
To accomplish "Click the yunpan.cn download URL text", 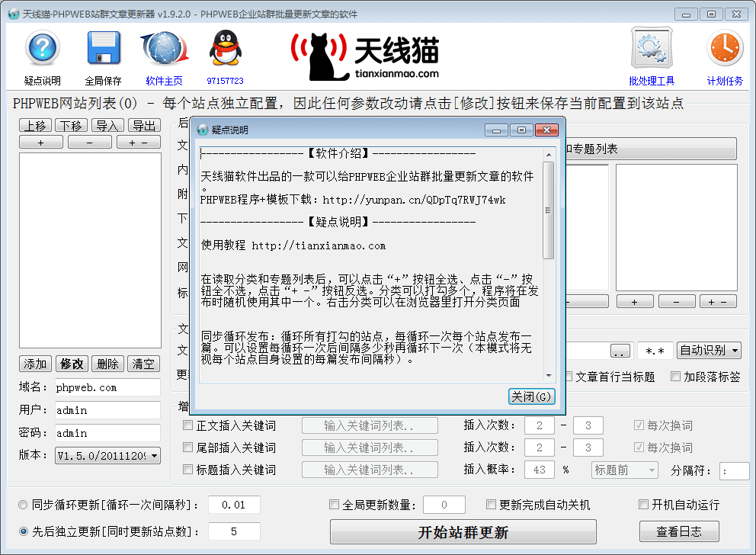I will coord(414,200).
